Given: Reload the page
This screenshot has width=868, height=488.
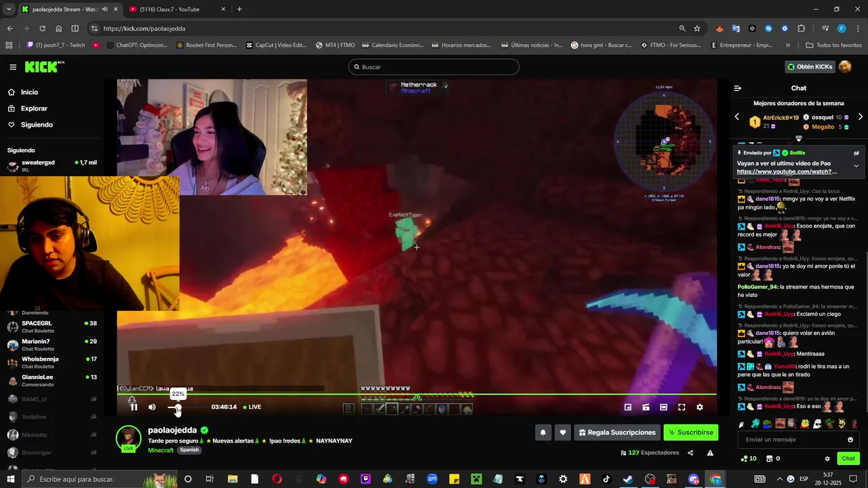Looking at the screenshot, I should click(x=42, y=28).
